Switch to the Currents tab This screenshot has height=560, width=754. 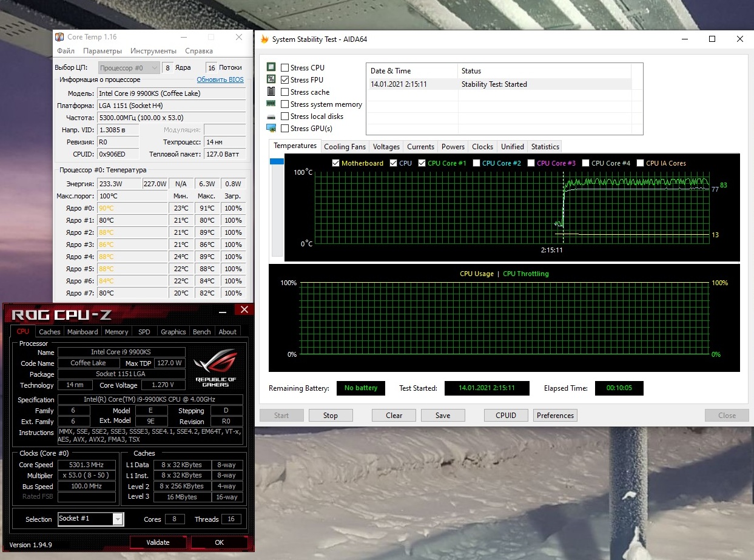pyautogui.click(x=421, y=147)
